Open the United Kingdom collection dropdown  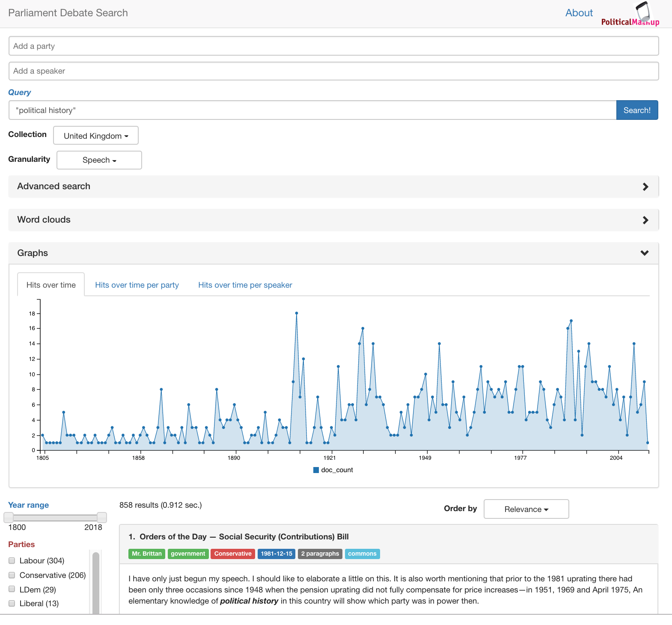[96, 136]
